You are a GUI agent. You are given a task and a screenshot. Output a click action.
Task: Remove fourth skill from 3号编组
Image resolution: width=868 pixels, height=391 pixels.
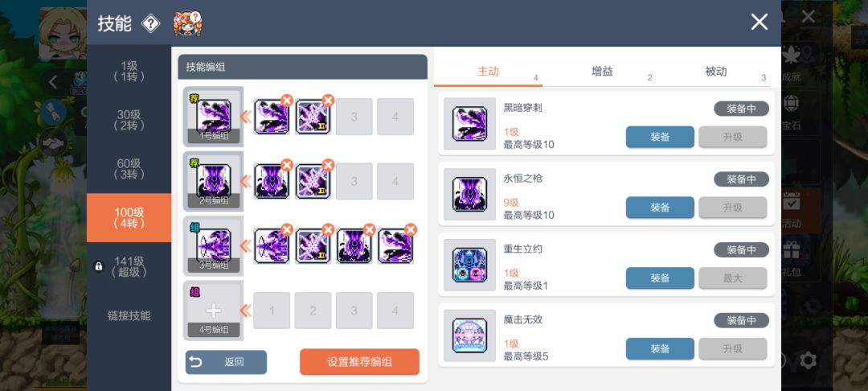pos(410,230)
